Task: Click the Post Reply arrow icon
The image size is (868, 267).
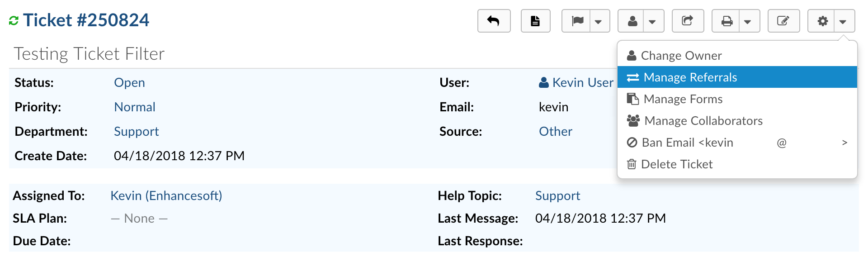Action: click(494, 21)
